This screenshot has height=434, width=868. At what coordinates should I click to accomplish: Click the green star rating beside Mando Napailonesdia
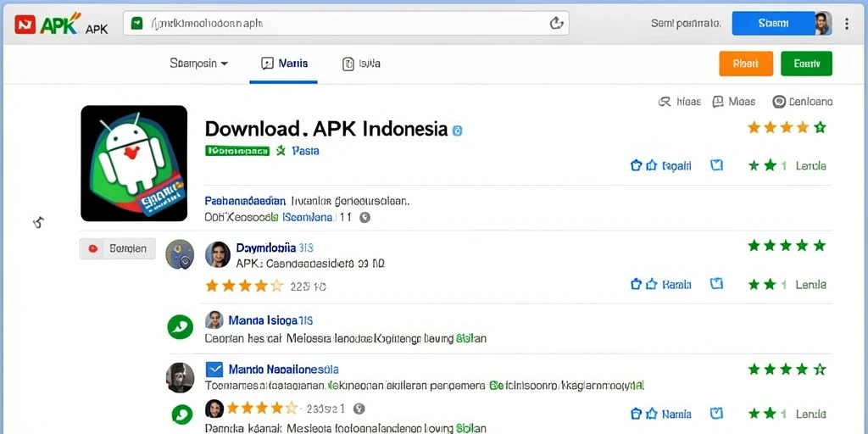tap(787, 369)
